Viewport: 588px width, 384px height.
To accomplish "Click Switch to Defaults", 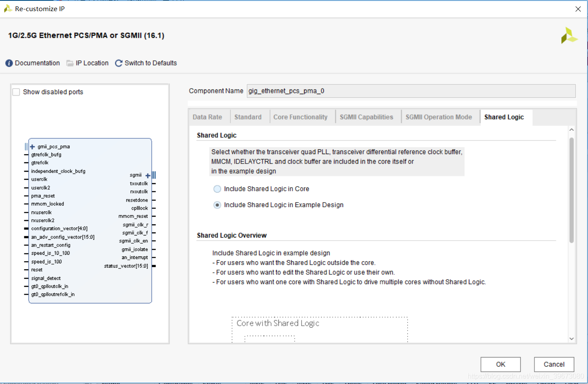I will pos(151,63).
